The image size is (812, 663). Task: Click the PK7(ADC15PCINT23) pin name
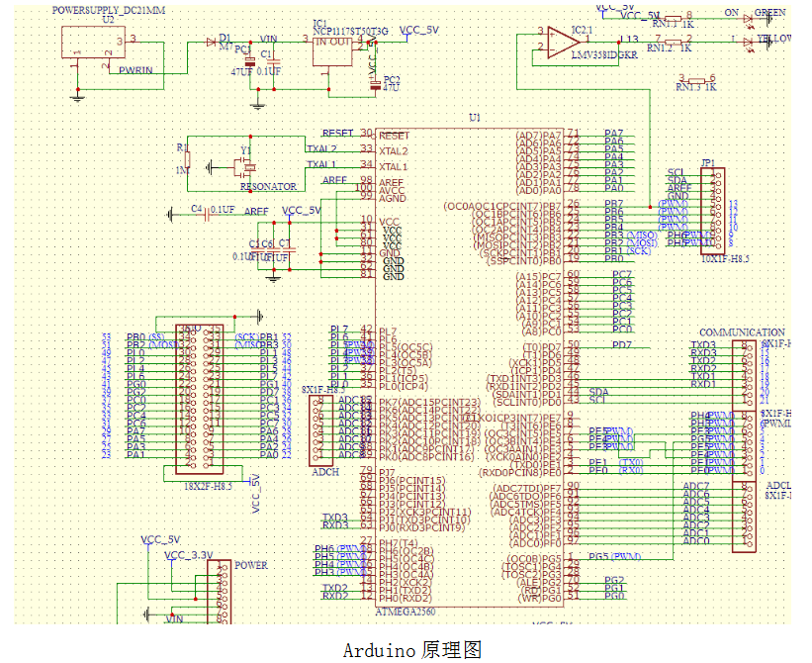430,403
